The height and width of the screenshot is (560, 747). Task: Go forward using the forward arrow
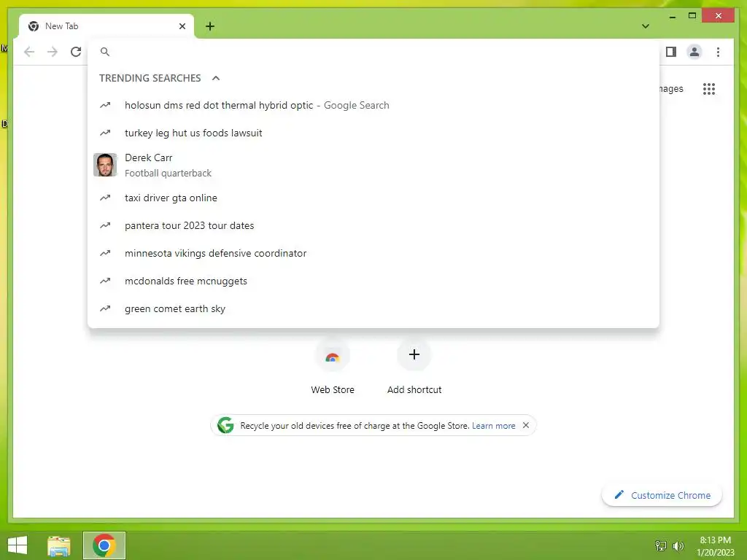coord(53,52)
